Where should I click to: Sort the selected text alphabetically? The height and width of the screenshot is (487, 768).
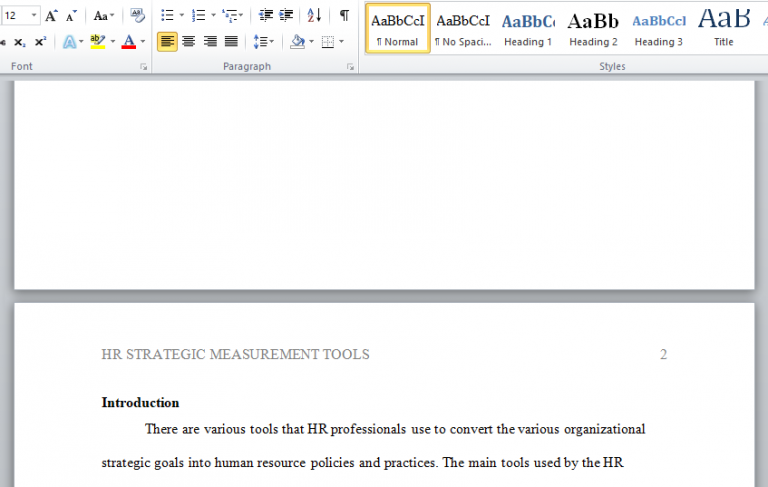click(314, 16)
